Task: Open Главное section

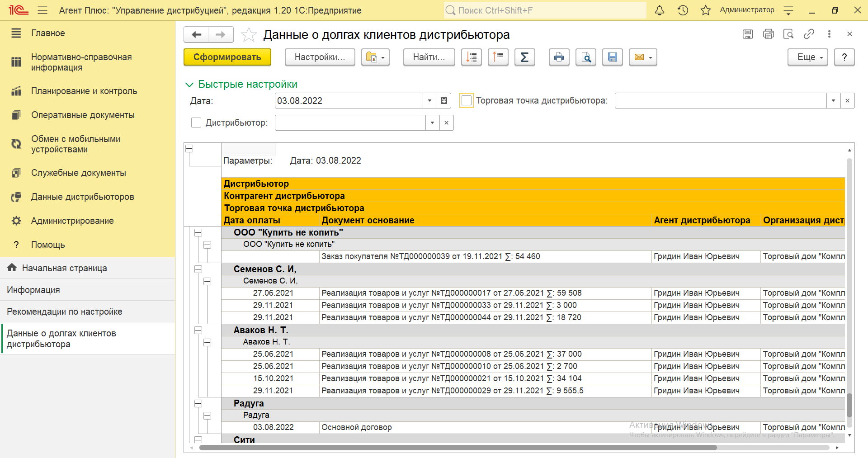Action: tap(88, 33)
